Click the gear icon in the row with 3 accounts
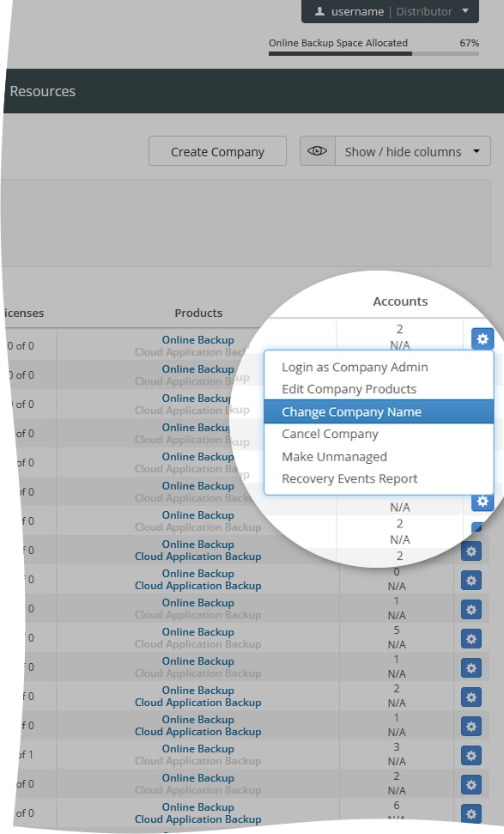Screen dimensions: 504x834 (471, 755)
